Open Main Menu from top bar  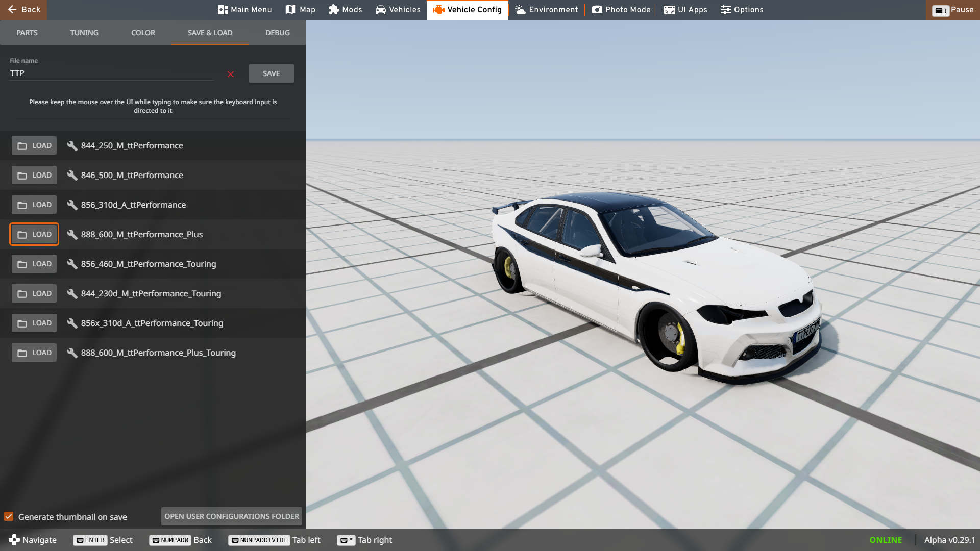244,10
